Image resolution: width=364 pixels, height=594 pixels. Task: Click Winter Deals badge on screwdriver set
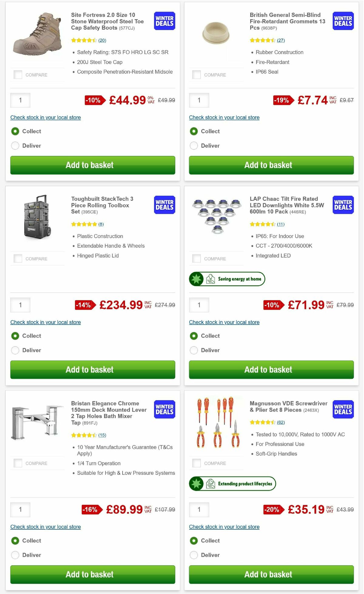point(342,409)
